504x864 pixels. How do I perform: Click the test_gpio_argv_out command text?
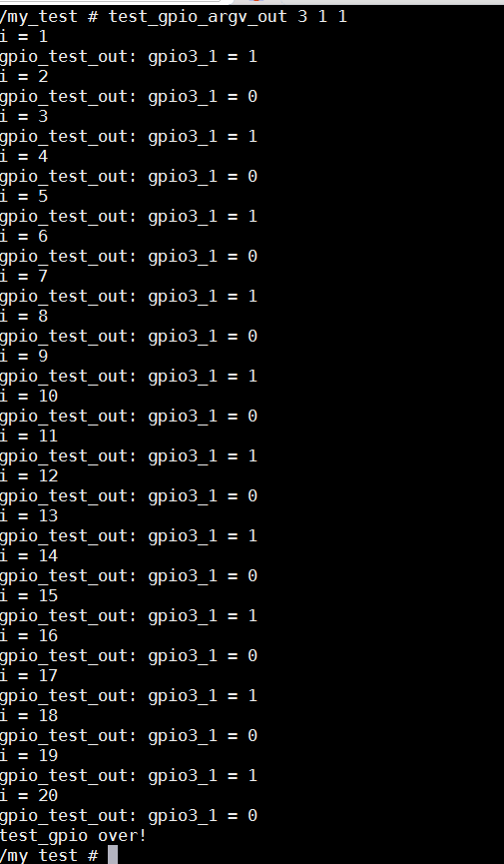pos(198,17)
